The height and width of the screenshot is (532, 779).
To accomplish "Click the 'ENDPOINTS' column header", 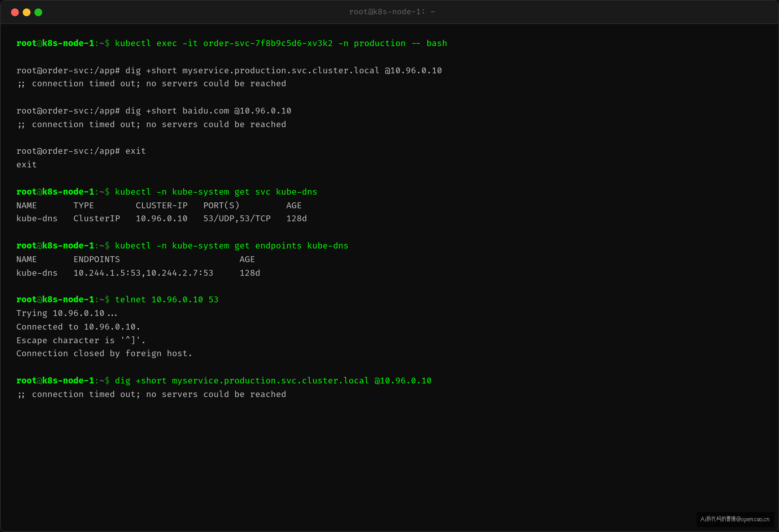I will click(96, 259).
